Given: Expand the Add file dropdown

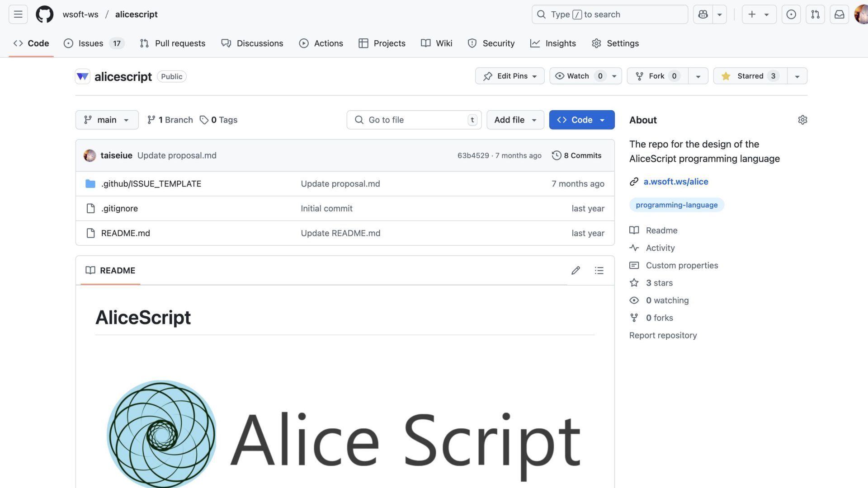Looking at the screenshot, I should coord(515,120).
